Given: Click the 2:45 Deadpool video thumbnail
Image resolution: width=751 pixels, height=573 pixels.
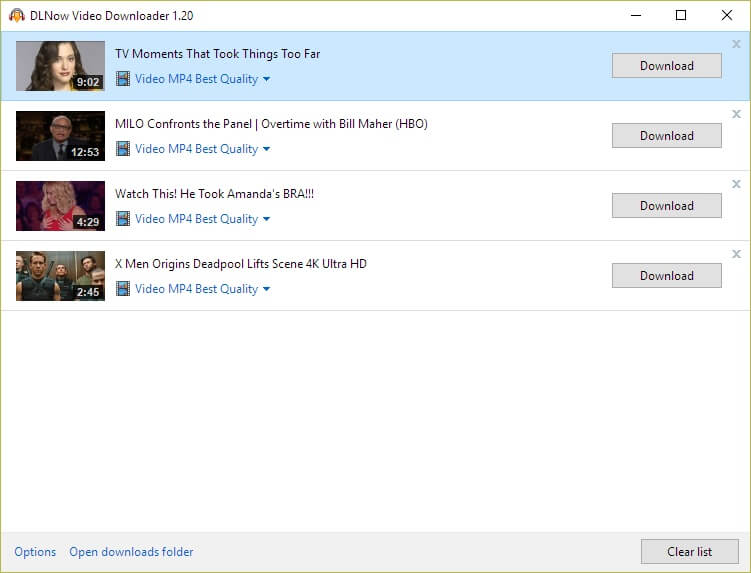Looking at the screenshot, I should click(x=60, y=275).
